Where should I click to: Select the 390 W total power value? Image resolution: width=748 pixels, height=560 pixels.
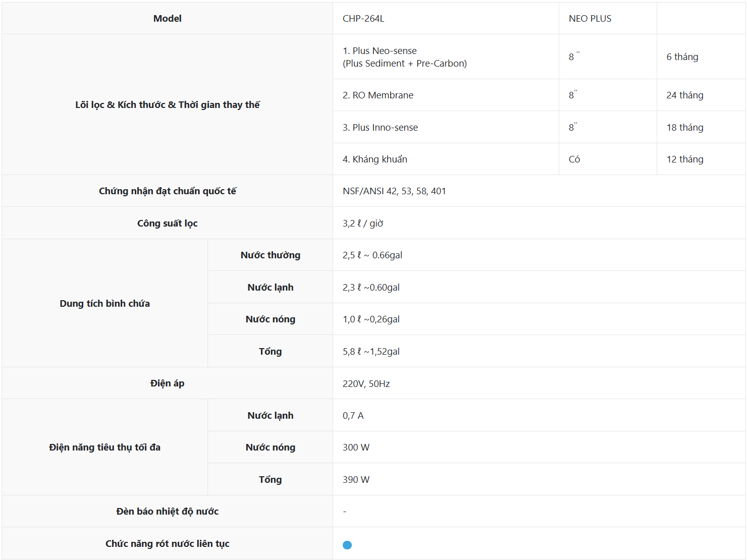[356, 480]
